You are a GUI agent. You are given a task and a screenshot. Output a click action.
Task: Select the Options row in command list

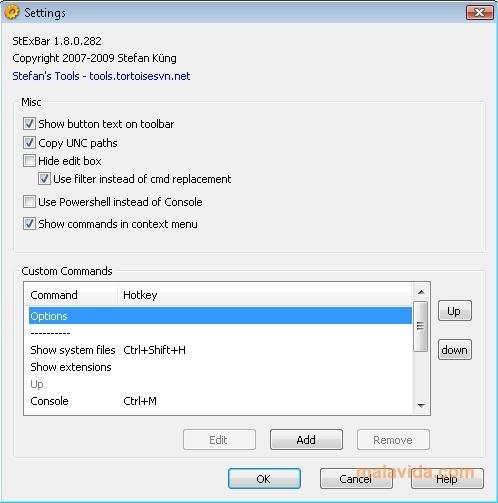coord(220,316)
